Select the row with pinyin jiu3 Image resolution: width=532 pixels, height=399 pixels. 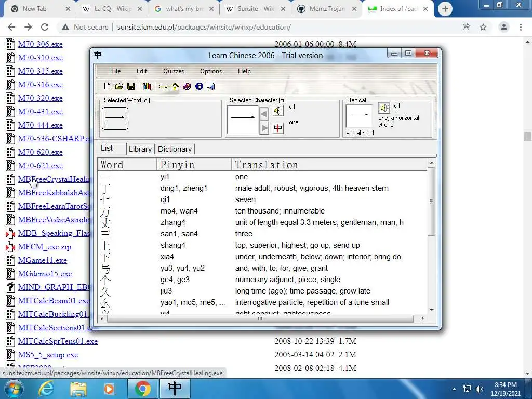[262, 291]
